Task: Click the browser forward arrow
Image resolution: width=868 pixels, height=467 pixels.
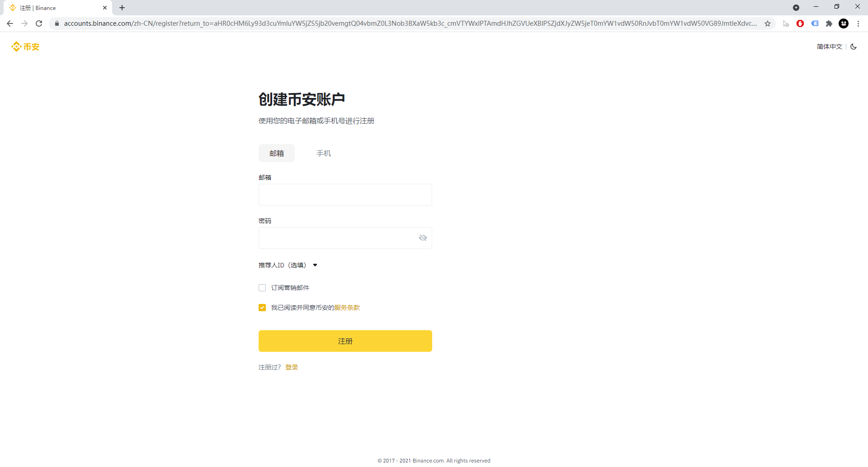Action: pyautogui.click(x=24, y=23)
